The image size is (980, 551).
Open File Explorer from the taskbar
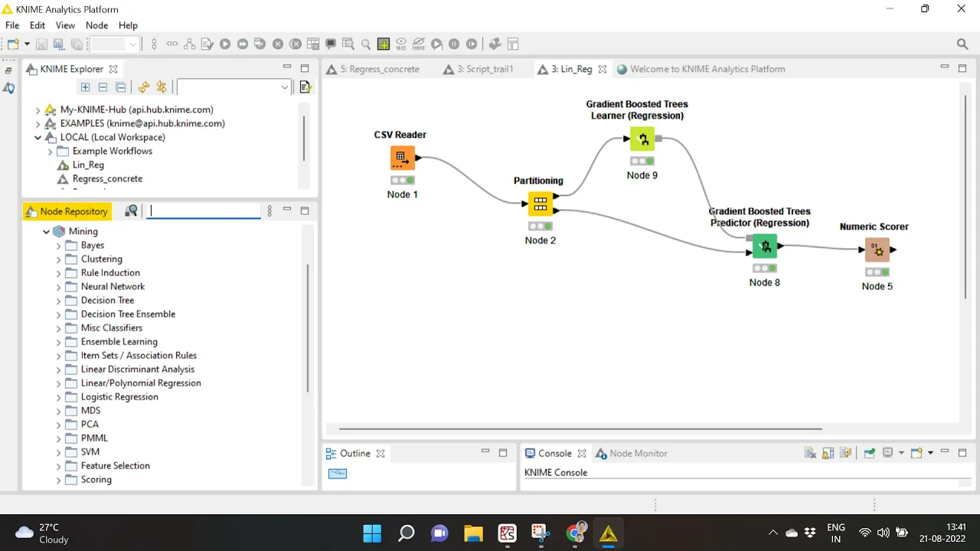coord(473,533)
